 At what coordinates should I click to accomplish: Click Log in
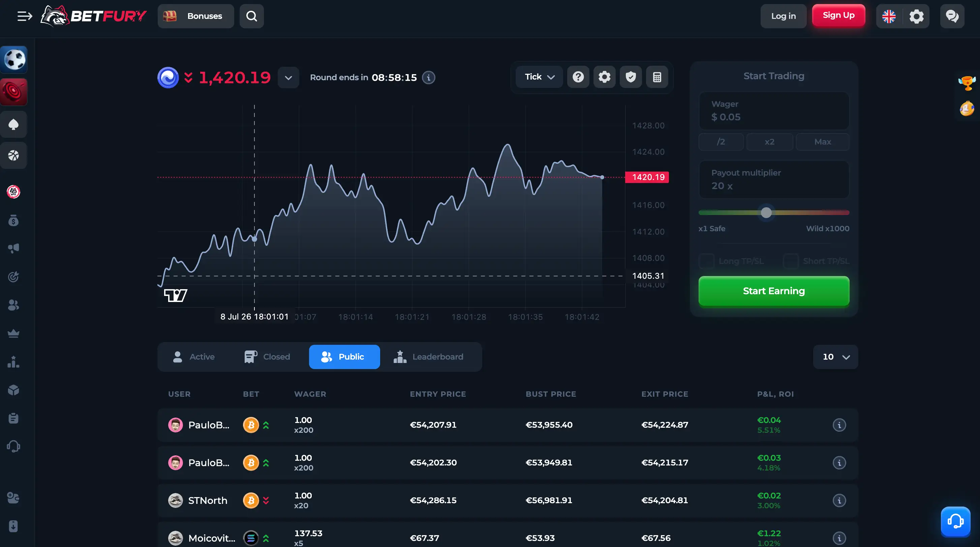coord(783,16)
